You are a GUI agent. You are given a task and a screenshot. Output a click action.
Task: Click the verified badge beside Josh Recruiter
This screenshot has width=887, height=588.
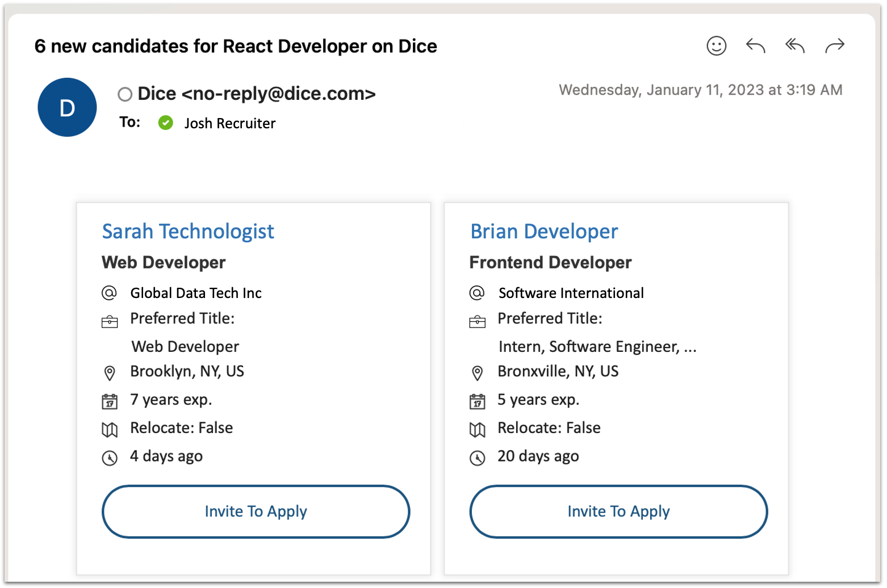pos(165,123)
